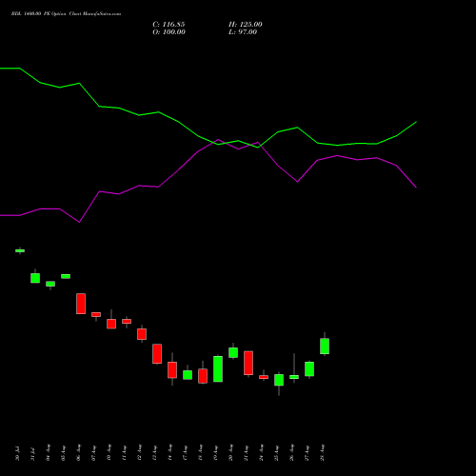Select the 14 Aug date label
Viewport: 476px width, 476px height.
pos(169,452)
